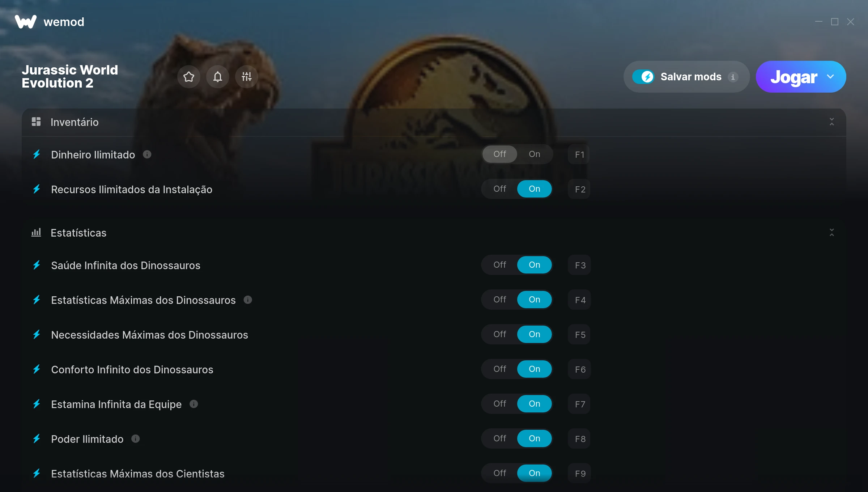Click info icon beside Dinheiro Ilimitado

(147, 154)
